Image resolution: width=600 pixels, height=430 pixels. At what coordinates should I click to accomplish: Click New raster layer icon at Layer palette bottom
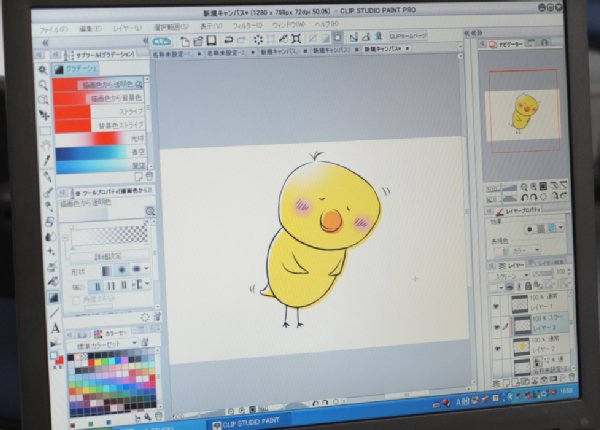pos(506,383)
